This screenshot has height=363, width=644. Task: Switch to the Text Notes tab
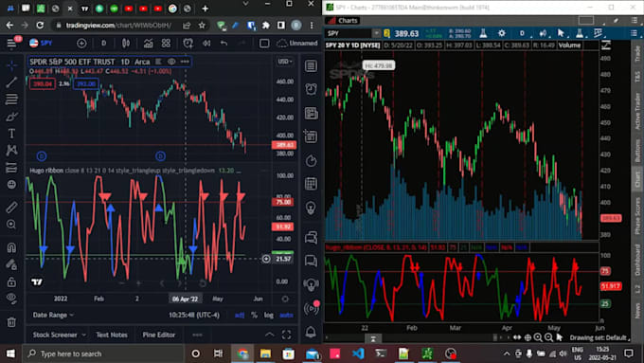click(x=112, y=336)
